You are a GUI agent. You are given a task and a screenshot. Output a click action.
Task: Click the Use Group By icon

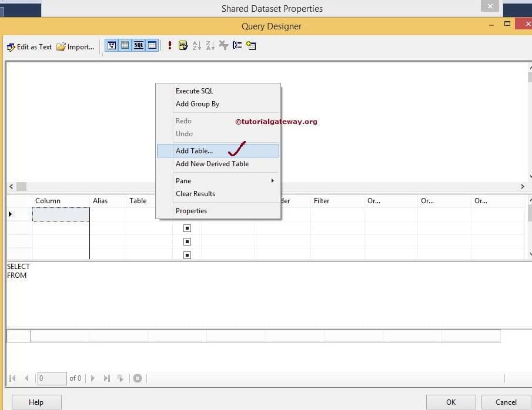[x=237, y=45]
